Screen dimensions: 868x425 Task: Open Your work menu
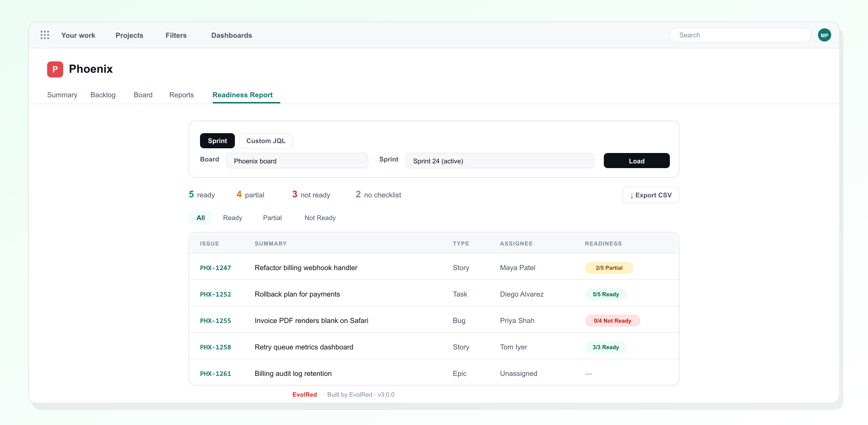click(78, 35)
